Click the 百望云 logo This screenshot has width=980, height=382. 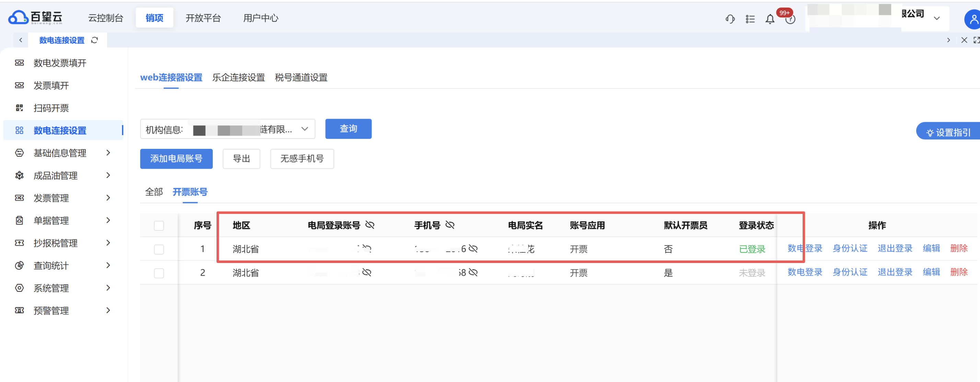(35, 17)
